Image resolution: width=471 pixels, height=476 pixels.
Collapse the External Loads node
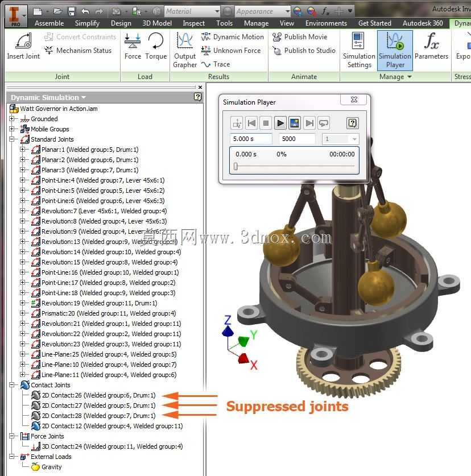tap(11, 457)
